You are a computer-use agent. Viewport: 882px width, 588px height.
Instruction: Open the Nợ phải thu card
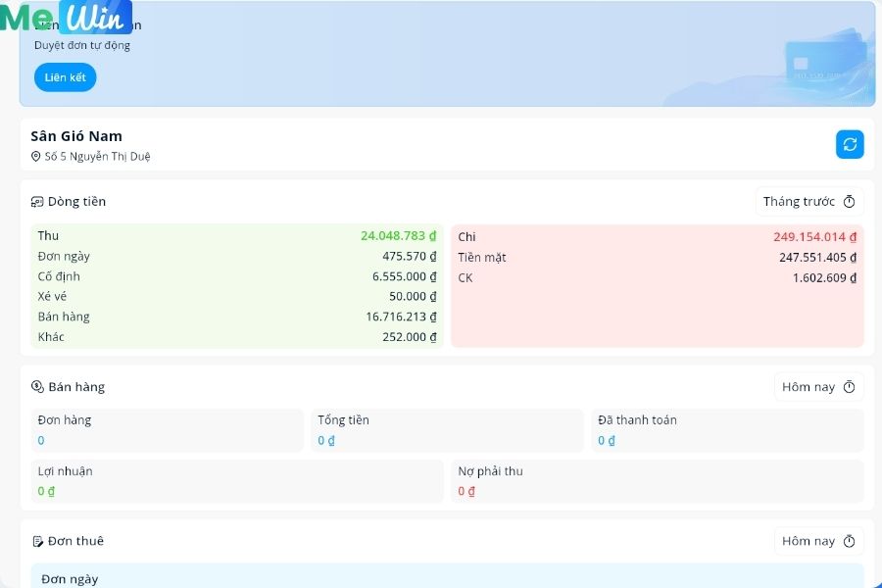click(x=657, y=481)
